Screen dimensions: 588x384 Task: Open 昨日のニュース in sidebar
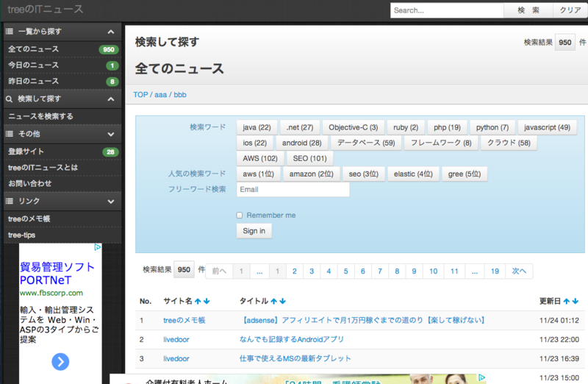click(x=62, y=82)
